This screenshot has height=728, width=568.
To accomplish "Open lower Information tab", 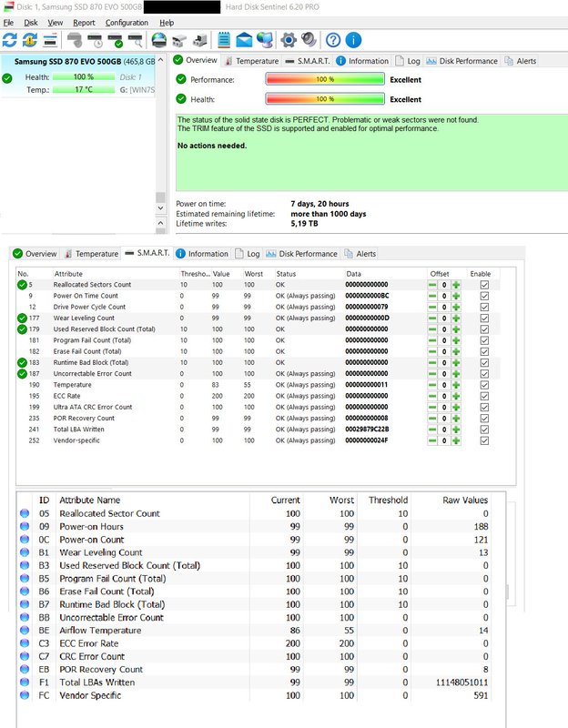I will click(202, 254).
